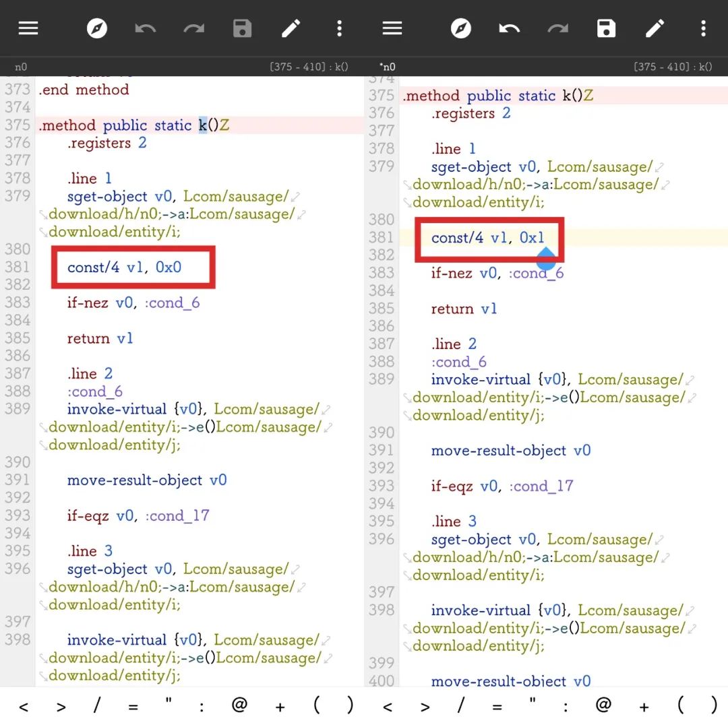Select the n0 file tab in the left editor

(x=21, y=67)
